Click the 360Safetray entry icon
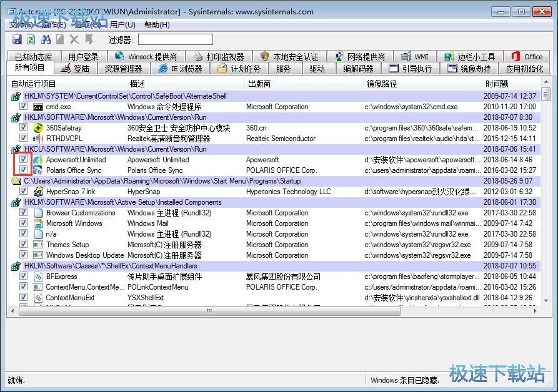Viewport: 558px width, 392px height. (38, 128)
